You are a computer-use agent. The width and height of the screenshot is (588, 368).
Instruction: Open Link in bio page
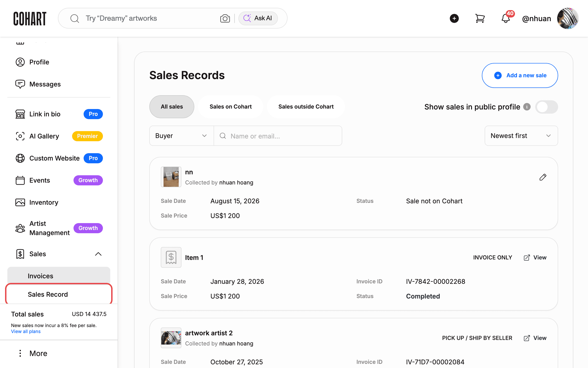point(59,114)
